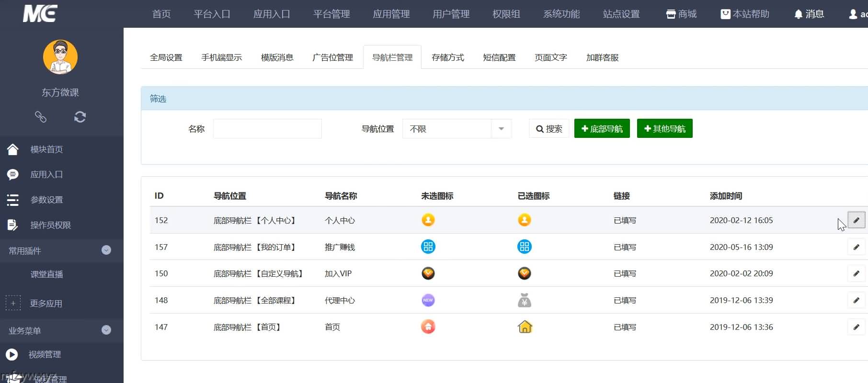Click edit pencil for row ID 148
868x383 pixels.
point(856,300)
